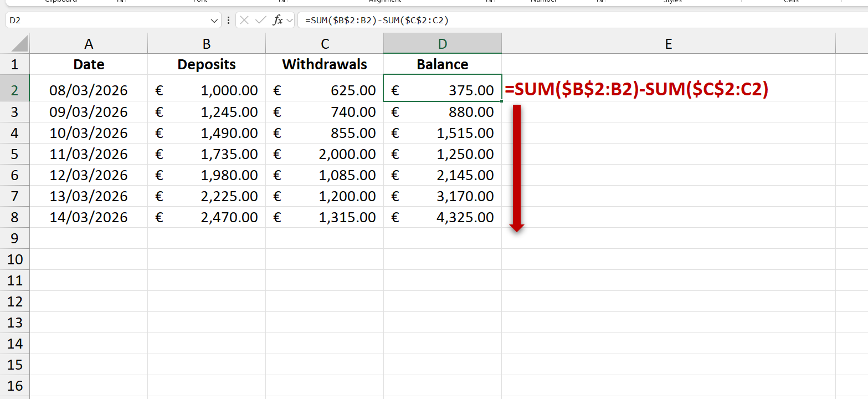Select the cell with date 14/03/2026

89,217
